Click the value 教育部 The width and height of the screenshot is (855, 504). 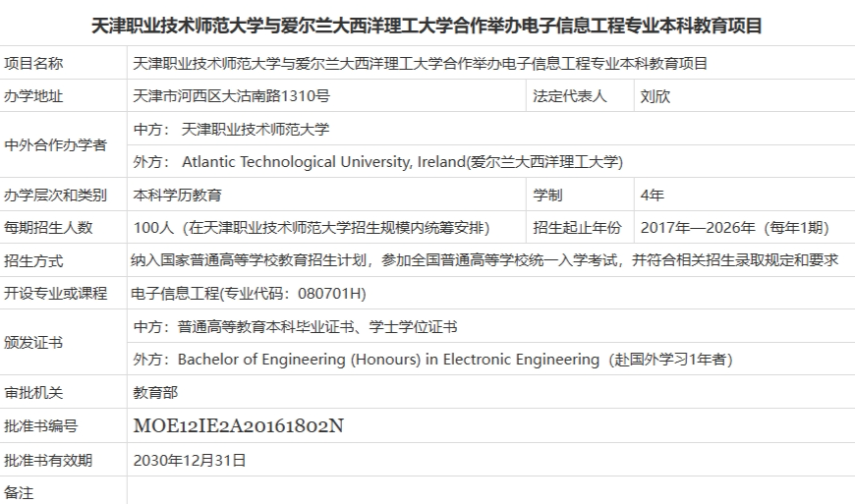pos(155,392)
